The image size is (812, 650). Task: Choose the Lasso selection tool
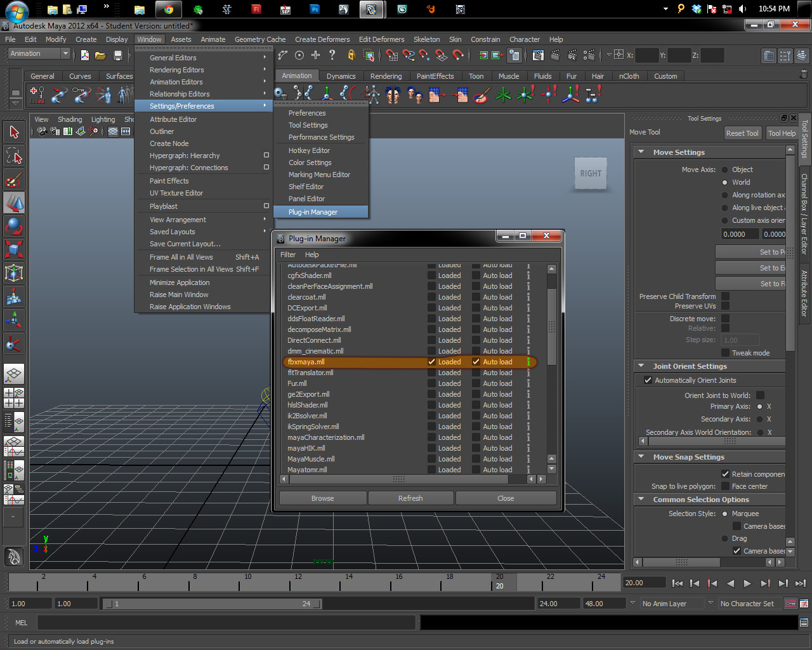click(x=14, y=156)
